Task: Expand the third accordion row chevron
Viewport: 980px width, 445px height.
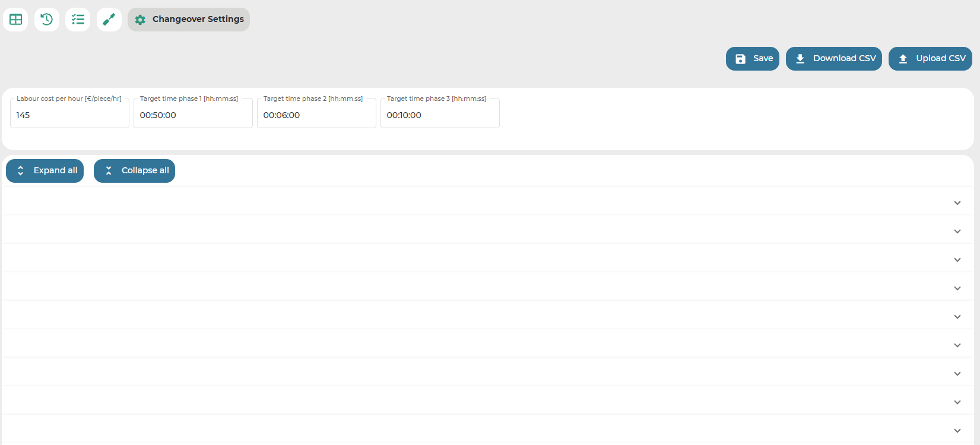Action: click(x=957, y=260)
